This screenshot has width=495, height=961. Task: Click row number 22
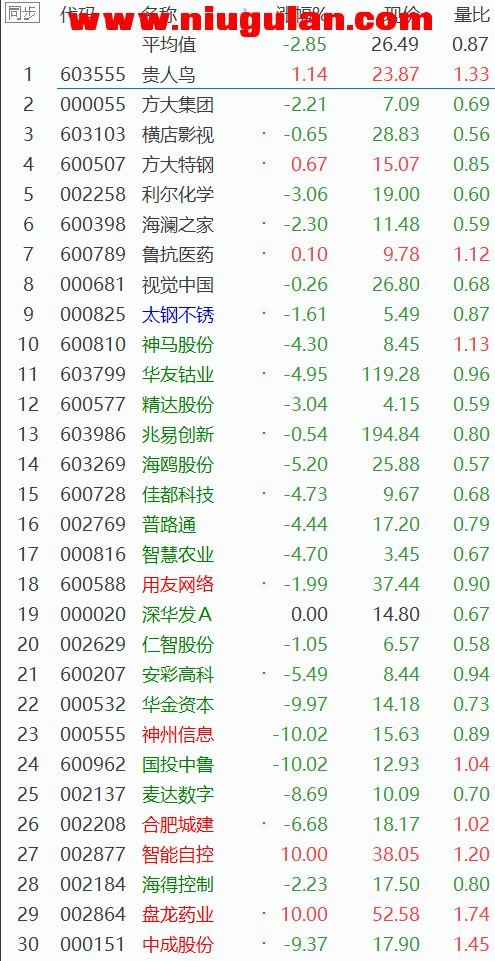[x=28, y=705]
